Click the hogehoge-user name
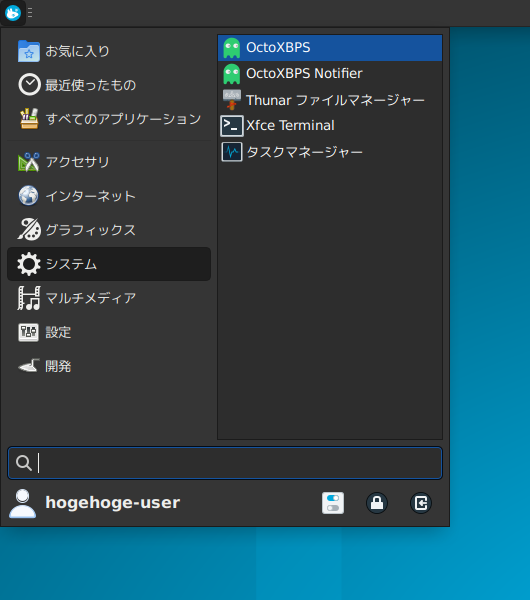Image resolution: width=530 pixels, height=600 pixels. coord(113,503)
